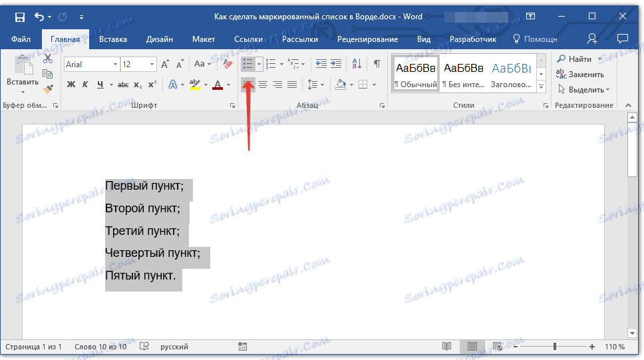The width and height of the screenshot is (644, 360).
Task: Toggle bold (Ж) formatting
Action: pos(71,85)
